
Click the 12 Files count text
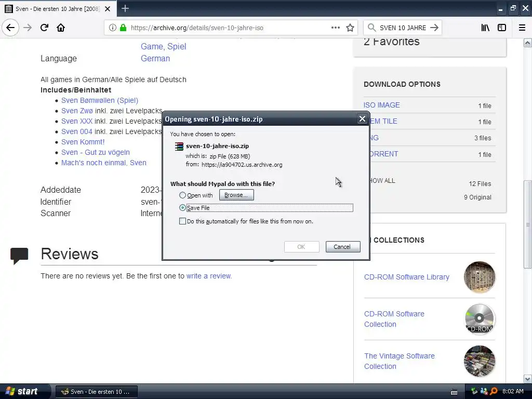coord(480,183)
